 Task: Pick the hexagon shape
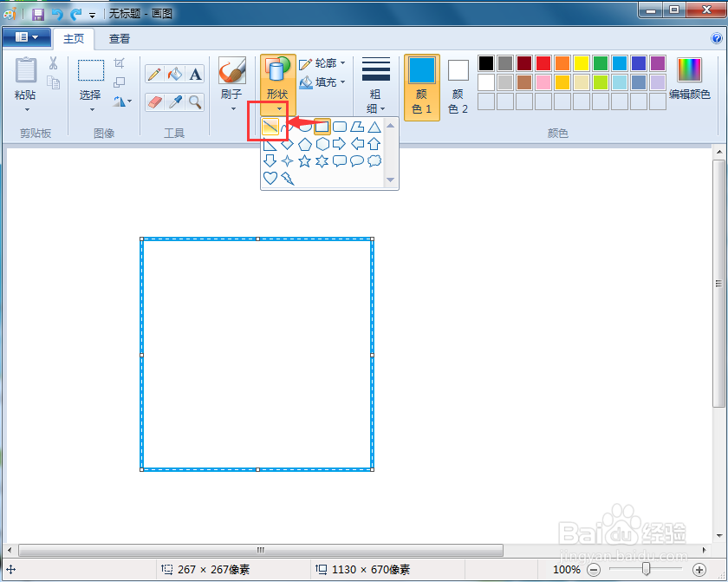coord(322,144)
